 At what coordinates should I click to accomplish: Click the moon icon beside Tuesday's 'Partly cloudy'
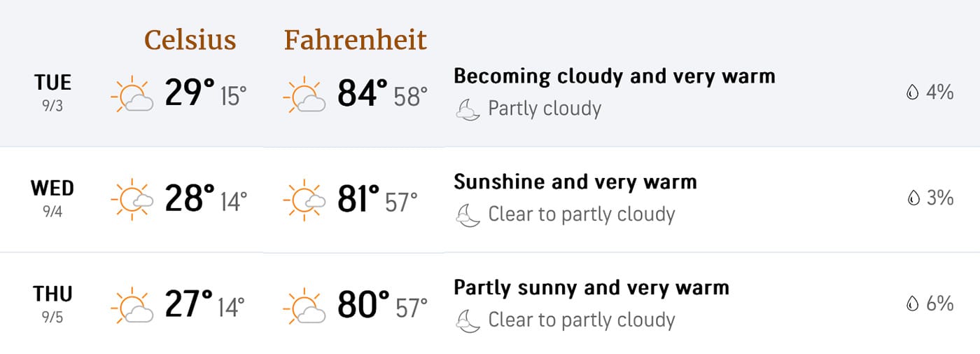click(x=468, y=109)
